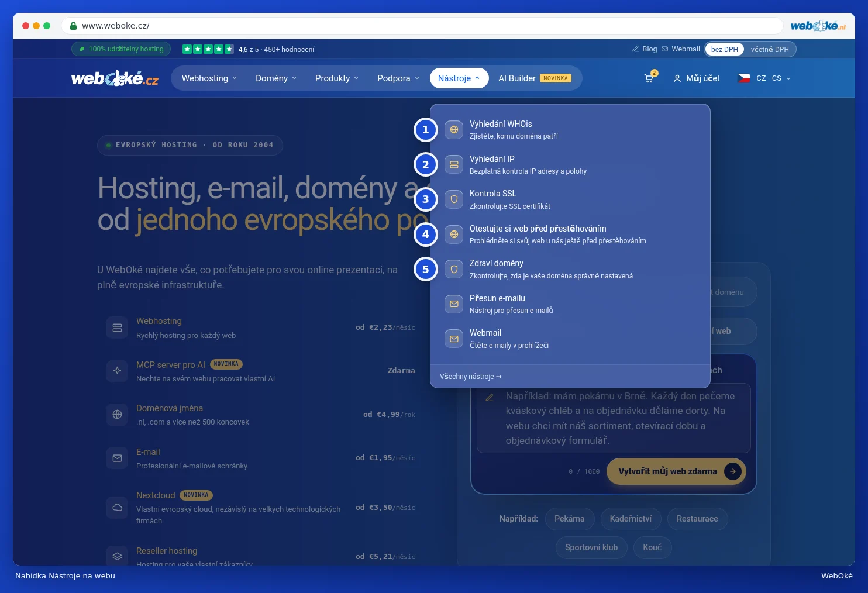
Task: Open AI Builder from navigation
Action: click(x=535, y=78)
